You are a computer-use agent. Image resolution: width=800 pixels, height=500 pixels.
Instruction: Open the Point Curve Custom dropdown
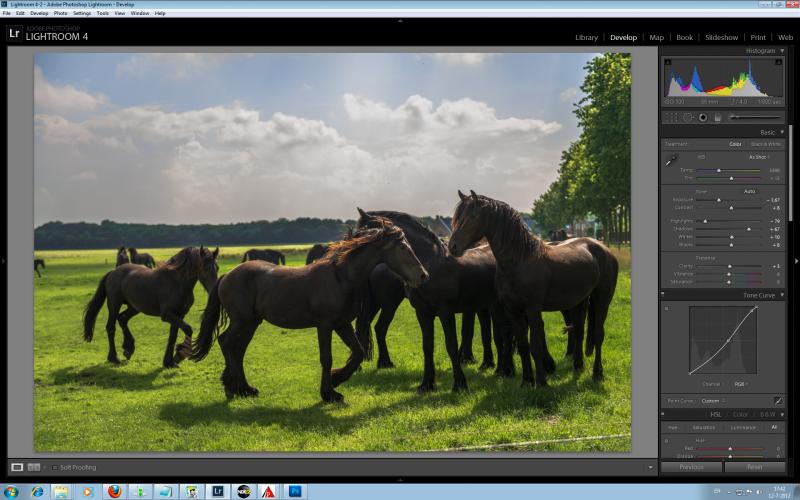(712, 401)
